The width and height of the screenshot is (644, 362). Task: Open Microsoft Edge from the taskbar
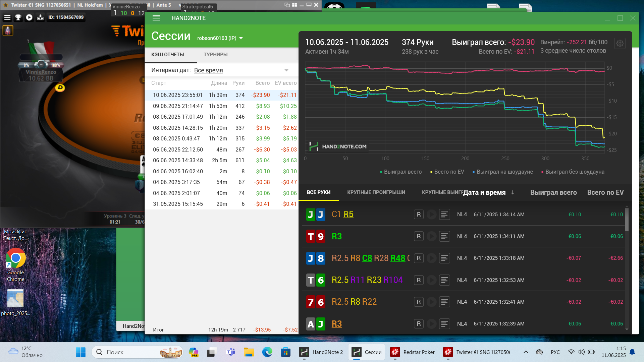click(267, 352)
